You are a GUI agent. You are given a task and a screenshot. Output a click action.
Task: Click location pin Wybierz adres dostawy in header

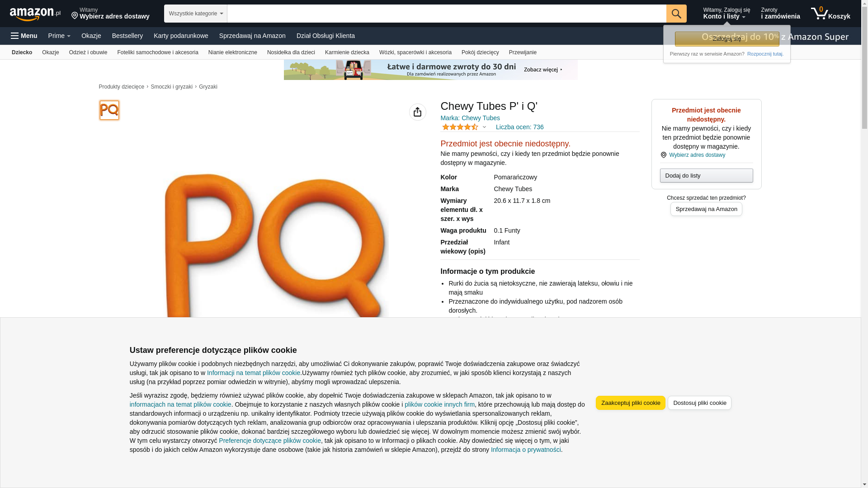tap(110, 14)
